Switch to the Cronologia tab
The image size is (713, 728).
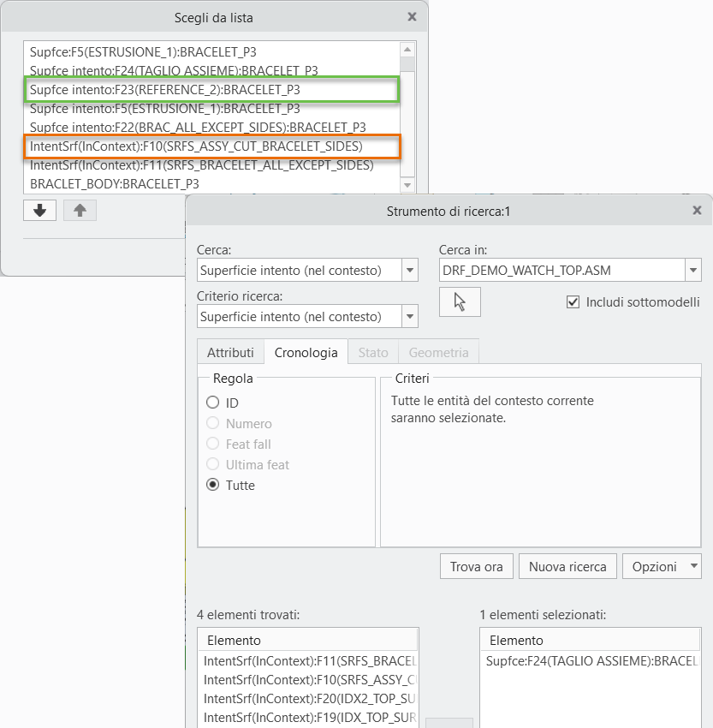coord(306,352)
